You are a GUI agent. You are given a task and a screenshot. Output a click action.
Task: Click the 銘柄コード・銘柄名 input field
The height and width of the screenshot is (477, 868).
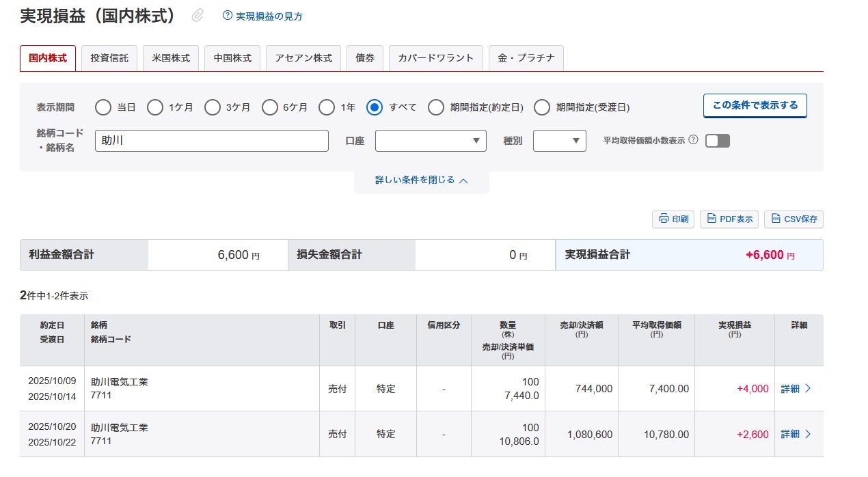pyautogui.click(x=211, y=141)
